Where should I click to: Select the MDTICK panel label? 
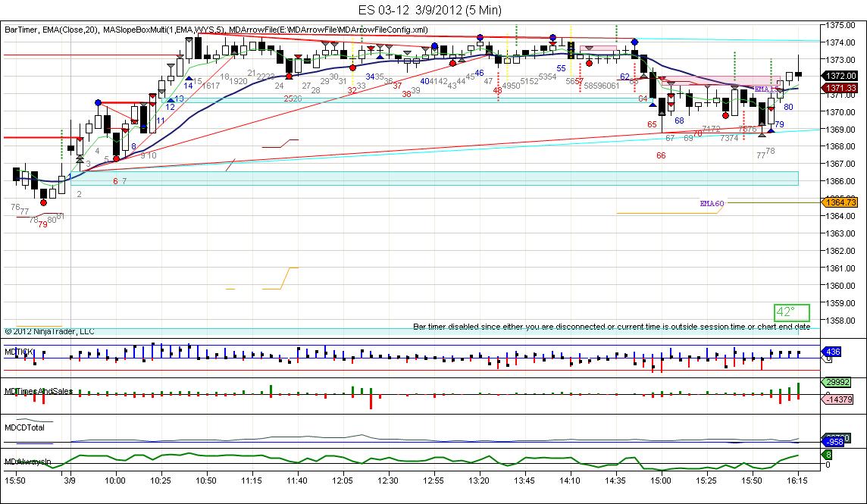click(x=19, y=352)
